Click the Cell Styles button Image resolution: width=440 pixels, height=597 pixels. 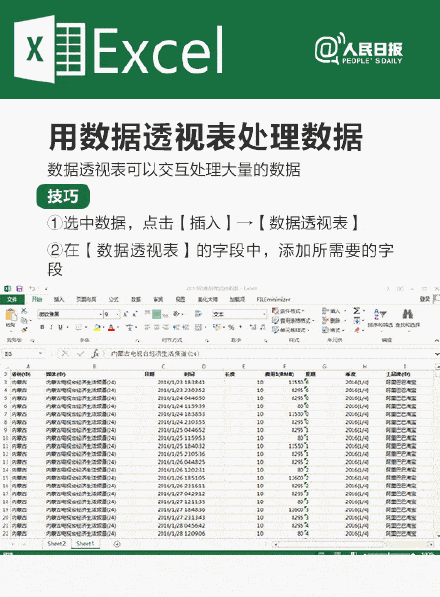pyautogui.click(x=290, y=330)
